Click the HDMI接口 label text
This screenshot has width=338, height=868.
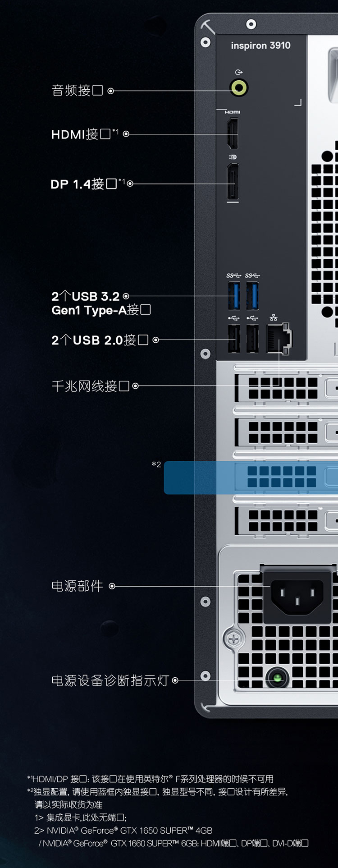81,134
